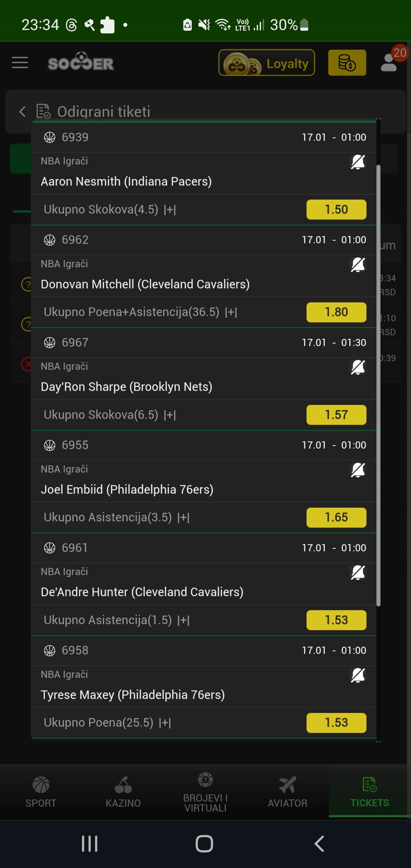Viewport: 411px width, 868px height.
Task: Click the ticket list scrollbar
Action: click(x=378, y=386)
